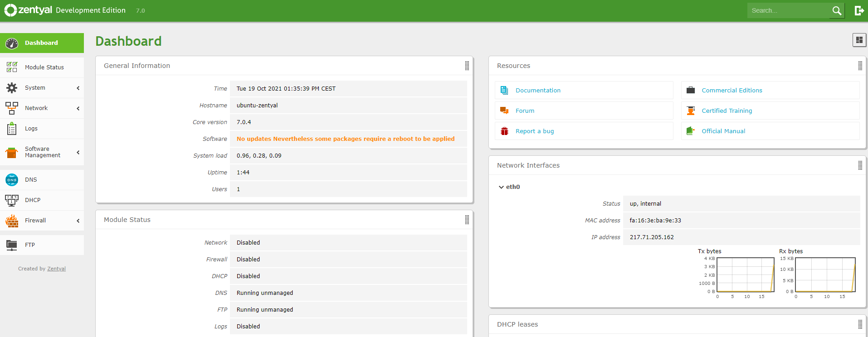The image size is (868, 337).
Task: Open the Documentation link
Action: coord(538,91)
